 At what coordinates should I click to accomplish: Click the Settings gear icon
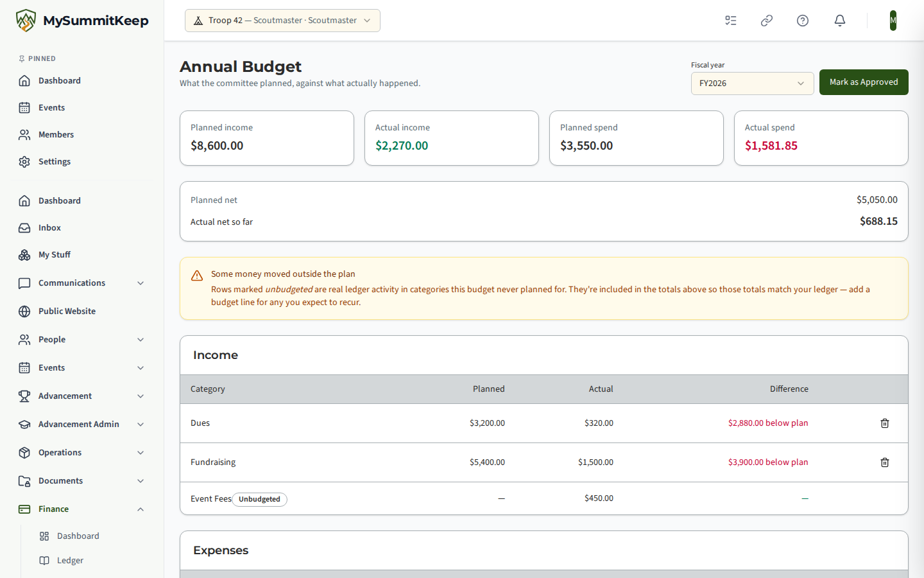coord(24,162)
